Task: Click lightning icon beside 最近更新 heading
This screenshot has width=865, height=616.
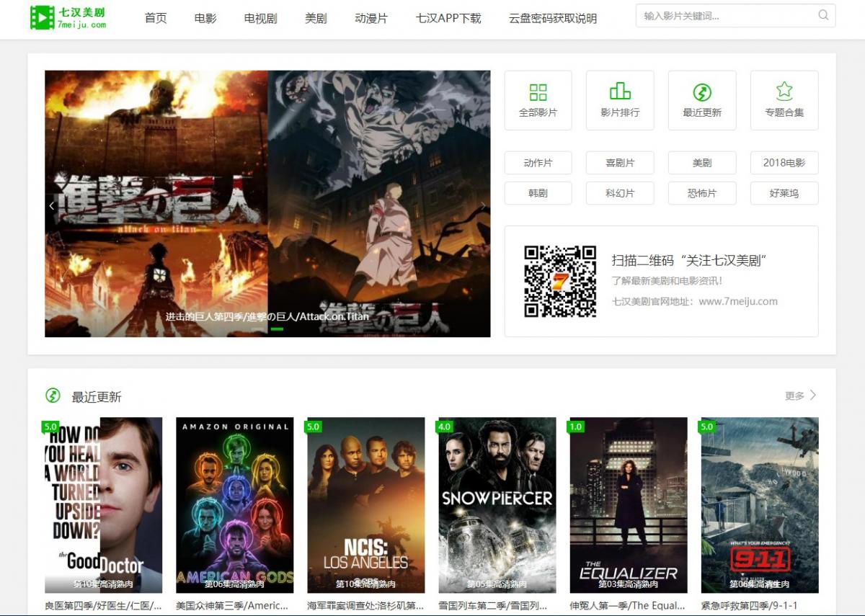Action: coord(53,396)
